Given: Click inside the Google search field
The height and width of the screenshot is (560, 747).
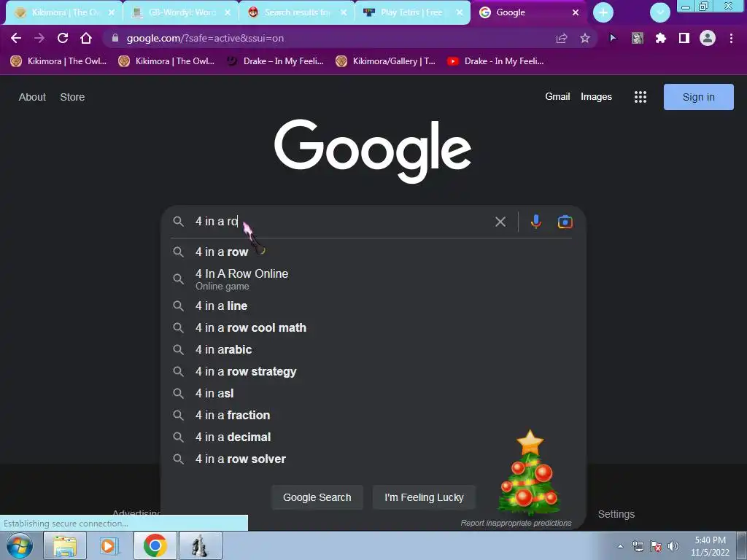Looking at the screenshot, I should click(341, 222).
